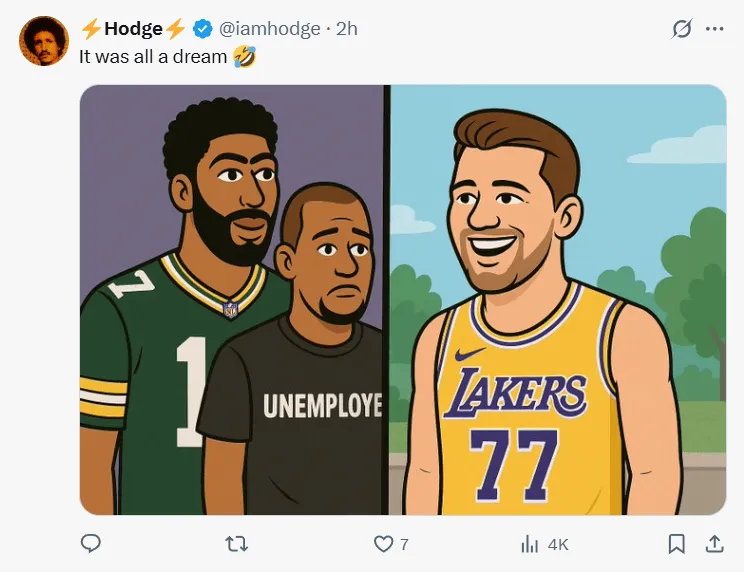The height and width of the screenshot is (575, 744).
Task: Open Grok actions icon on post
Action: [681, 29]
